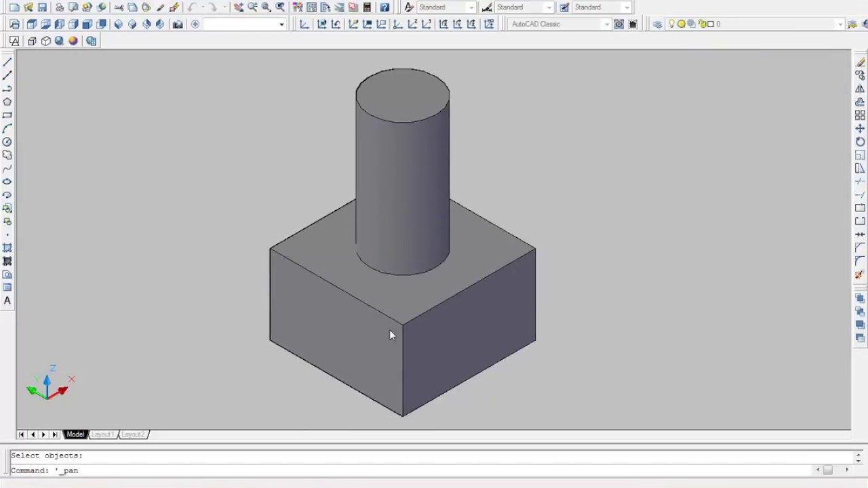Switch to SW Isometric view
The image size is (868, 488).
(118, 24)
